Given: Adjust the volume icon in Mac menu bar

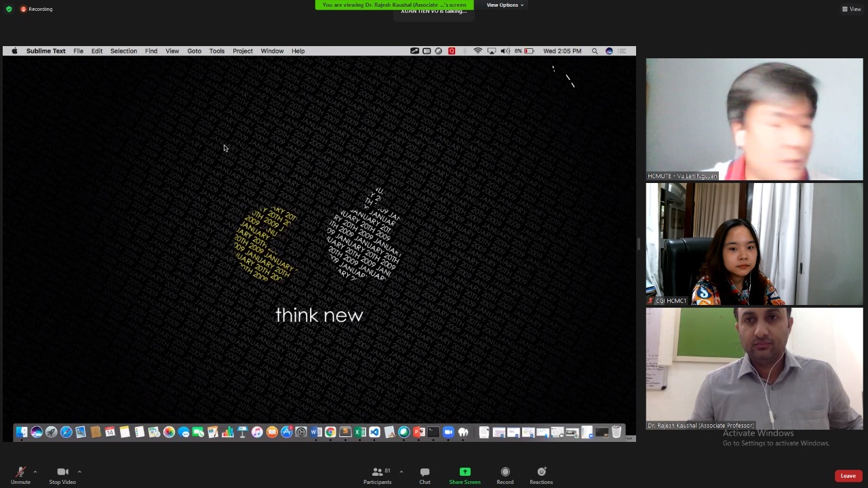Looking at the screenshot, I should [505, 51].
